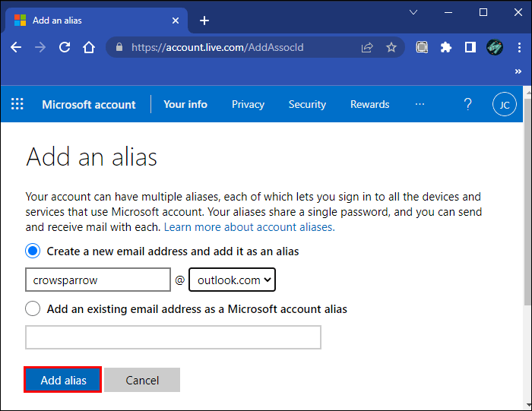Bookmark this page with the star icon
The height and width of the screenshot is (411, 532).
[x=391, y=47]
